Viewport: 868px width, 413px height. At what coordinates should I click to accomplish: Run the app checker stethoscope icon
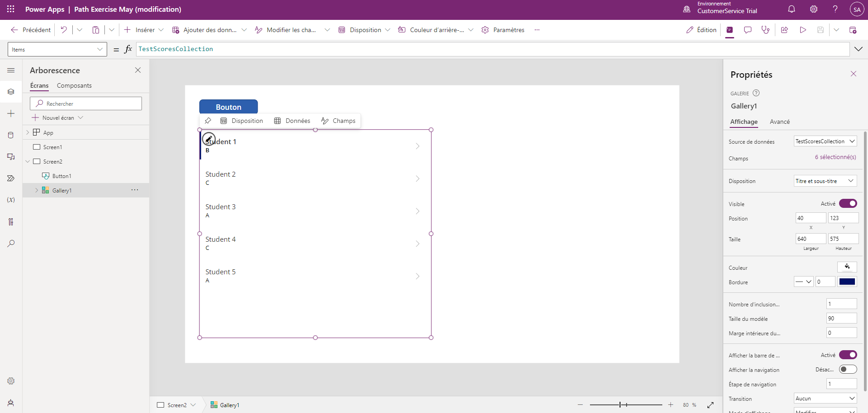pyautogui.click(x=765, y=30)
